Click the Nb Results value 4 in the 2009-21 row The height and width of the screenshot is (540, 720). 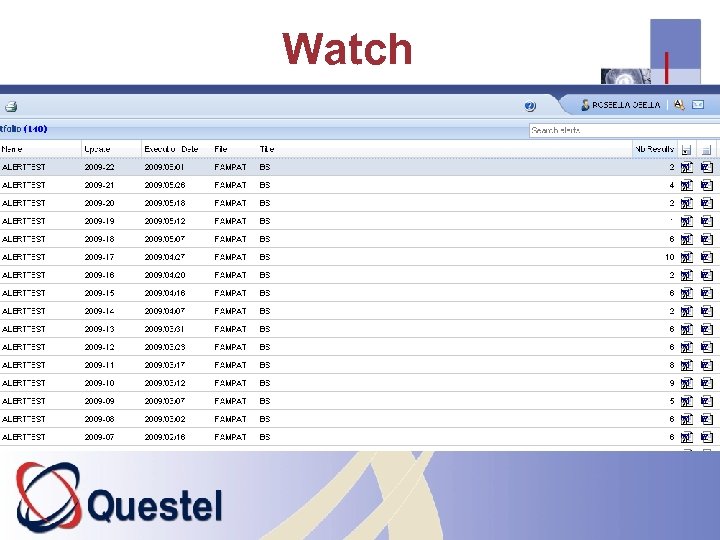pos(672,185)
